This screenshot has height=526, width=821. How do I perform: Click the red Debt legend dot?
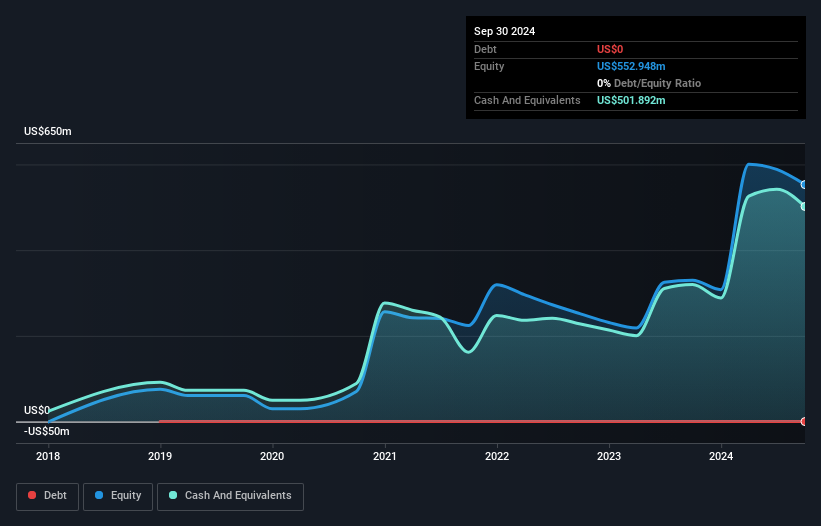pyautogui.click(x=32, y=495)
